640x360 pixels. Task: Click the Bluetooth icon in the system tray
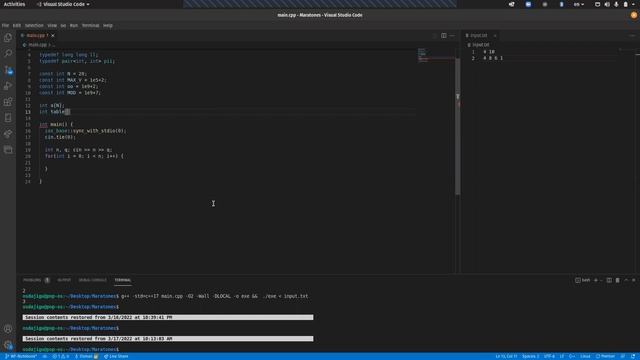coord(561,4)
